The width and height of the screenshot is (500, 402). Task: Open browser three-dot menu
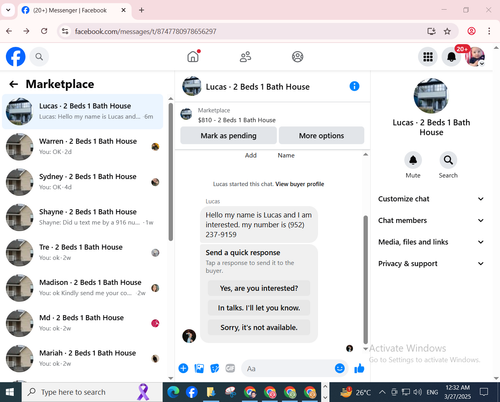click(489, 31)
